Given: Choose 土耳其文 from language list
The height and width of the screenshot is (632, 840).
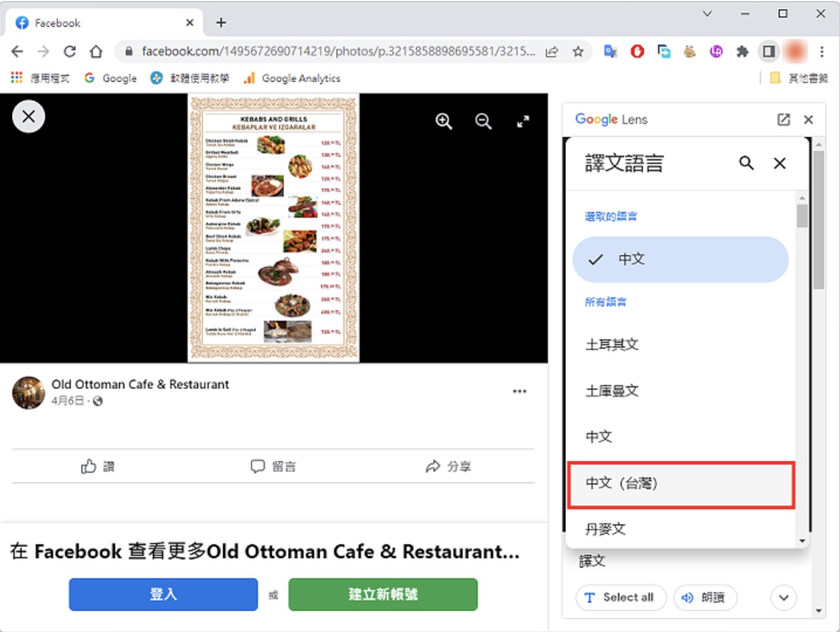Looking at the screenshot, I should [x=681, y=345].
